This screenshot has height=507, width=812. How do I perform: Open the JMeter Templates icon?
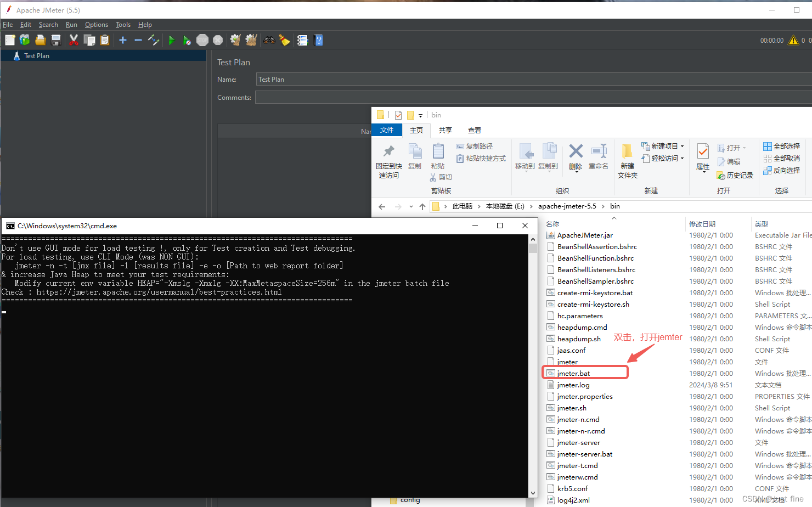[x=25, y=40]
